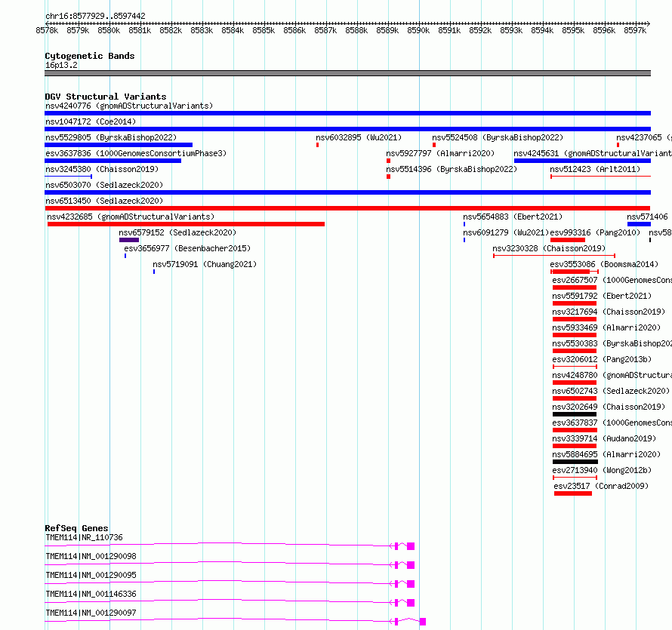This screenshot has width=672, height=630.
Task: Open nsv5524508 (ByrskaBishop2022) variant
Action: click(x=498, y=137)
